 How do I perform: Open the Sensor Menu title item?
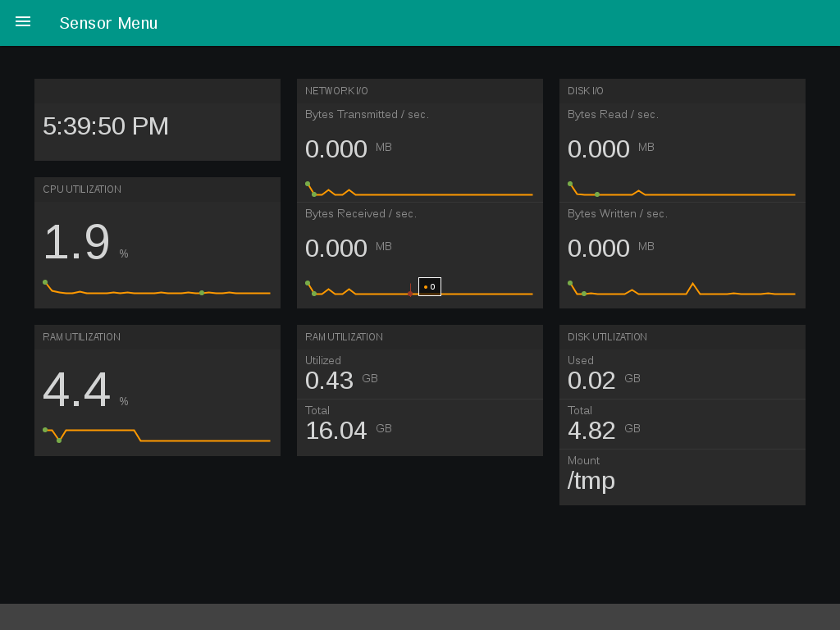[108, 23]
